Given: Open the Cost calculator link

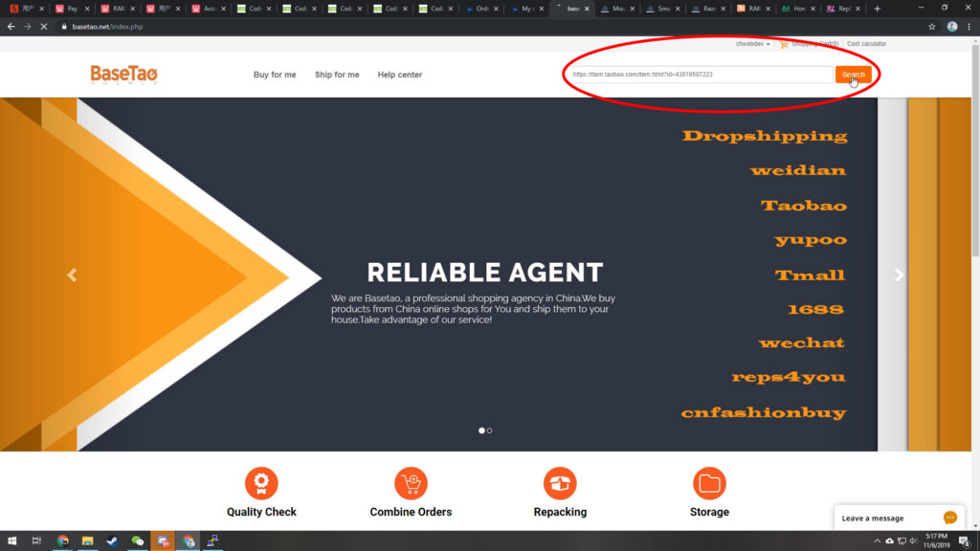Looking at the screenshot, I should (866, 44).
